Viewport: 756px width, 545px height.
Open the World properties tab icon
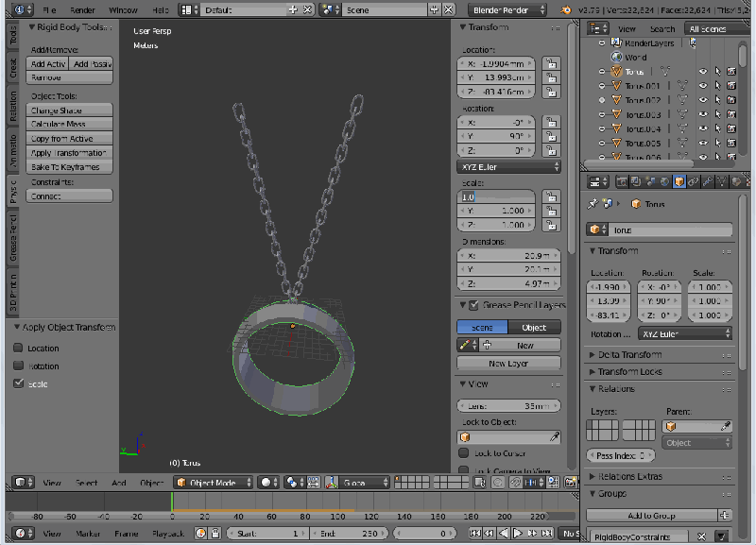pos(665,181)
